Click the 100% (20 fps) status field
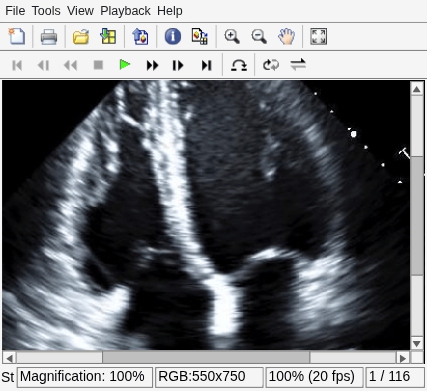 tap(314, 377)
